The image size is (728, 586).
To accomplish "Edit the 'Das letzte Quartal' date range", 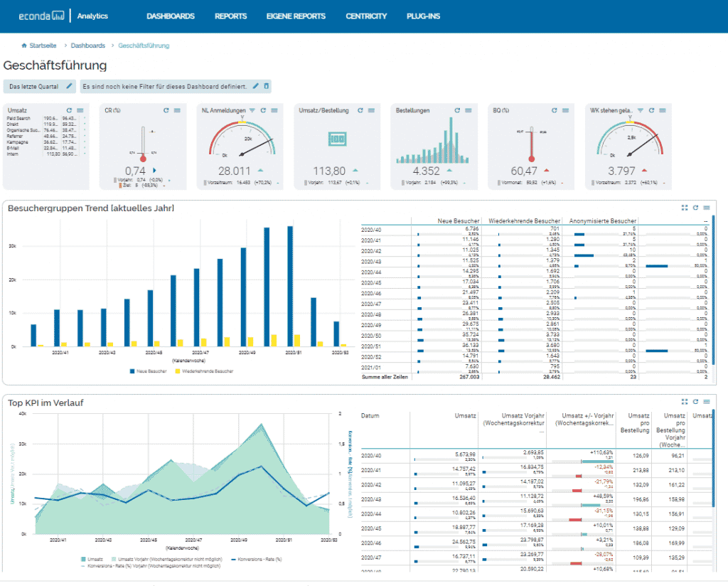I will pyautogui.click(x=69, y=86).
